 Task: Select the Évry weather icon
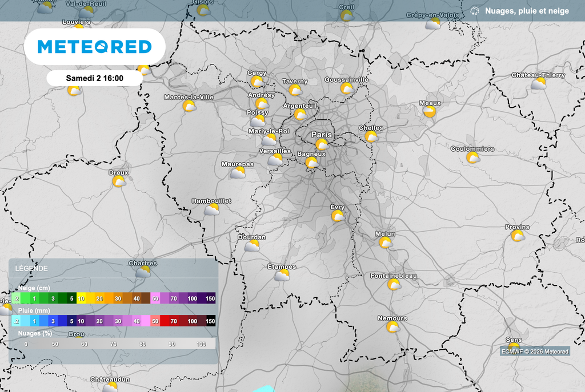click(x=338, y=216)
